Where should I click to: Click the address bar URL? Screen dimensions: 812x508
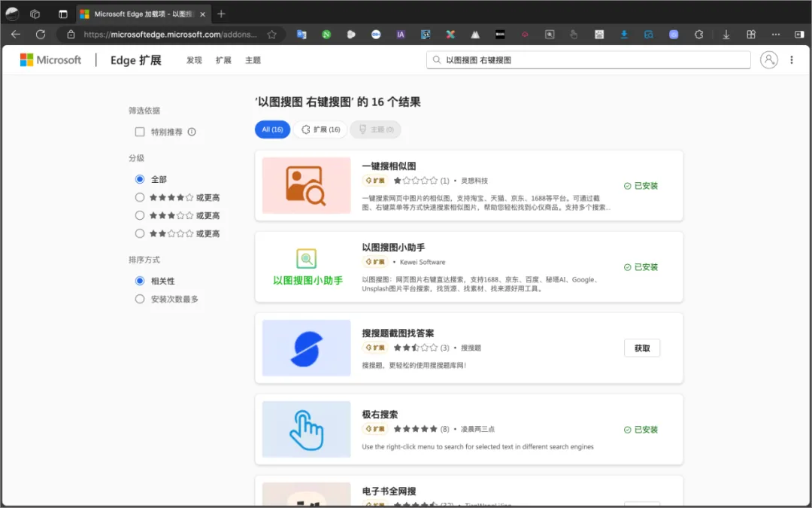pyautogui.click(x=170, y=34)
